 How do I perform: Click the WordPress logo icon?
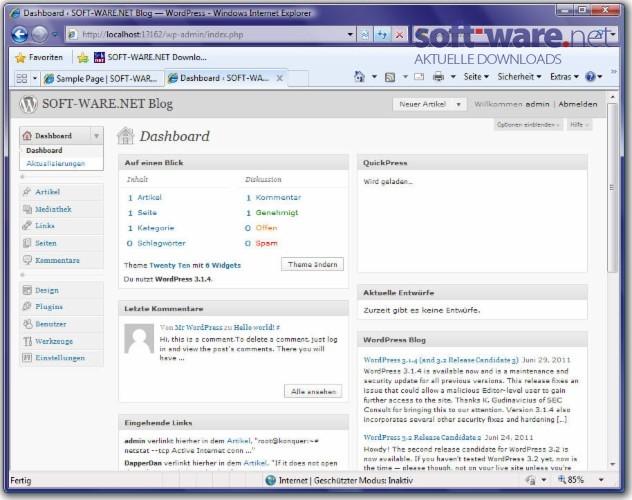[28, 104]
